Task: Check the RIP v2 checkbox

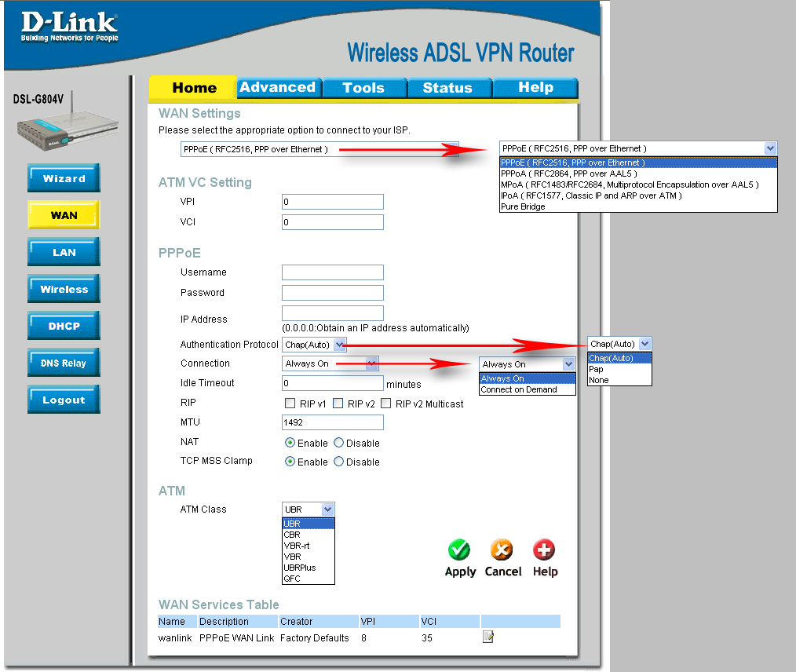Action: [x=338, y=403]
